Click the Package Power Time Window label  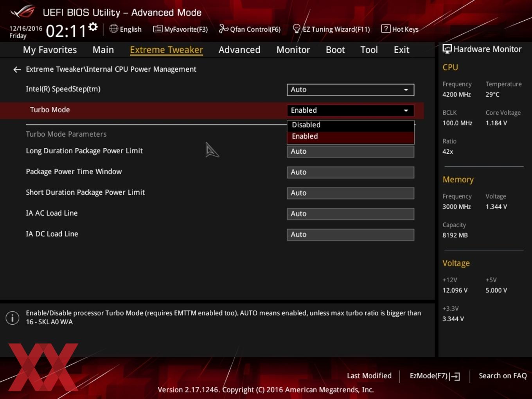74,172
